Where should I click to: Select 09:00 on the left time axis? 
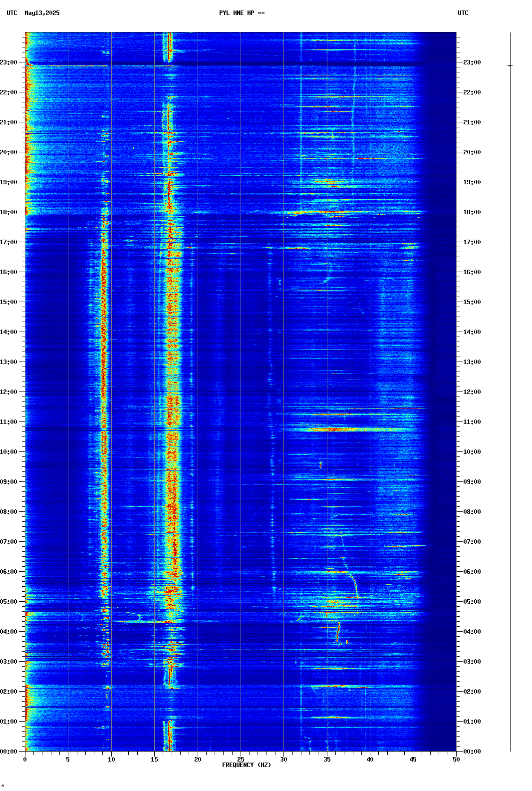click(9, 482)
